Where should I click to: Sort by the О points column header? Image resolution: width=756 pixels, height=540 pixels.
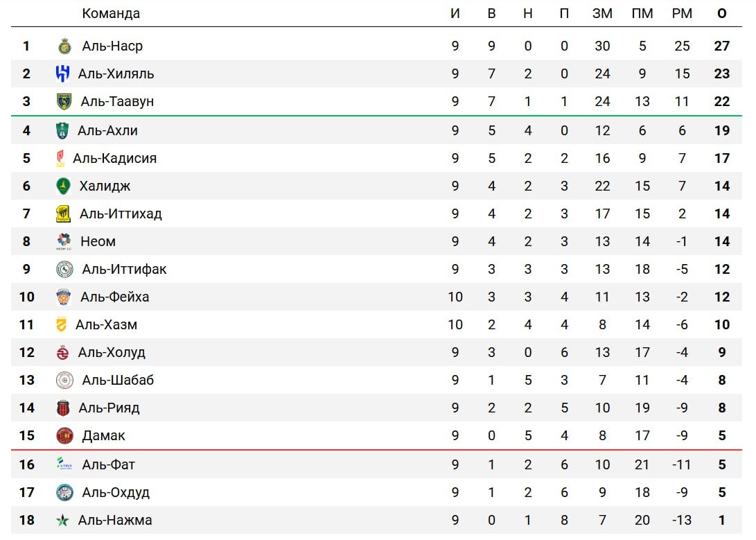coord(721,13)
